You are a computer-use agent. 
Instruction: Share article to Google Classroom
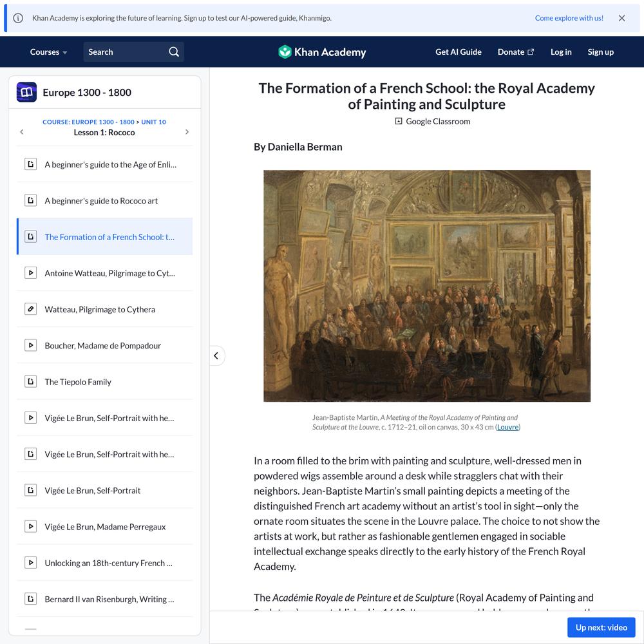(433, 121)
